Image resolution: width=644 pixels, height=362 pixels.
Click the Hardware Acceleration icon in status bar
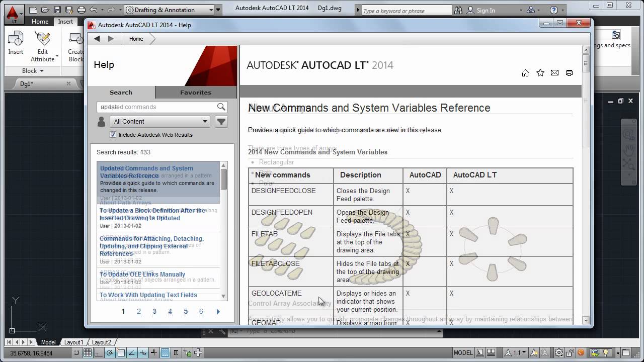click(596, 353)
